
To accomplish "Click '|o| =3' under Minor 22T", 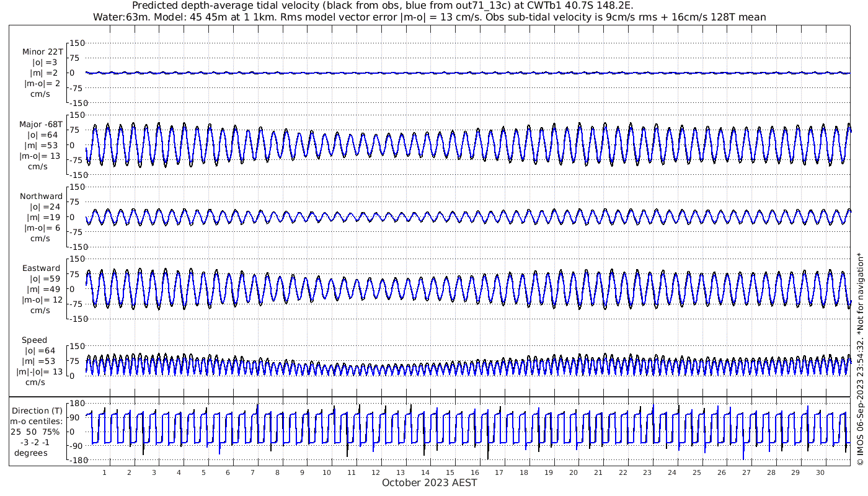I will [x=45, y=63].
